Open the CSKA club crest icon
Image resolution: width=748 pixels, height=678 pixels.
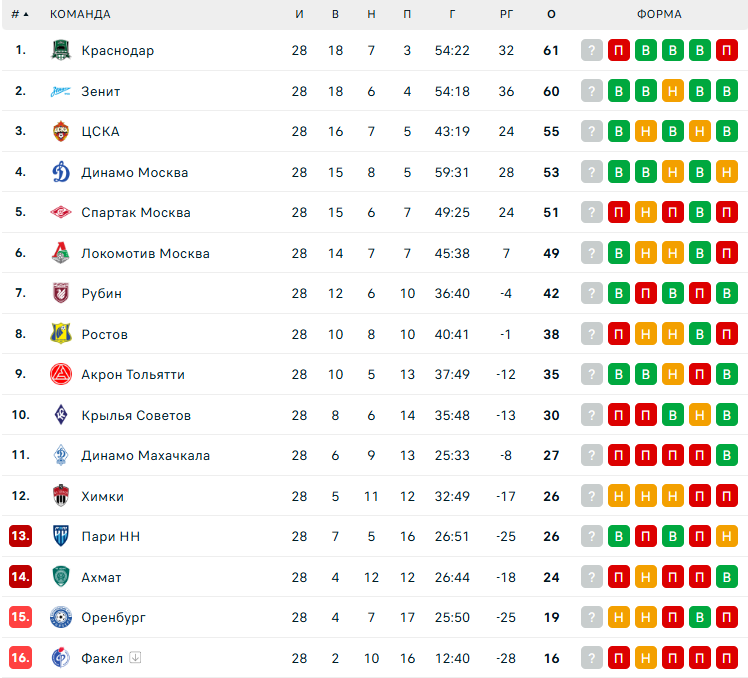pyautogui.click(x=61, y=131)
